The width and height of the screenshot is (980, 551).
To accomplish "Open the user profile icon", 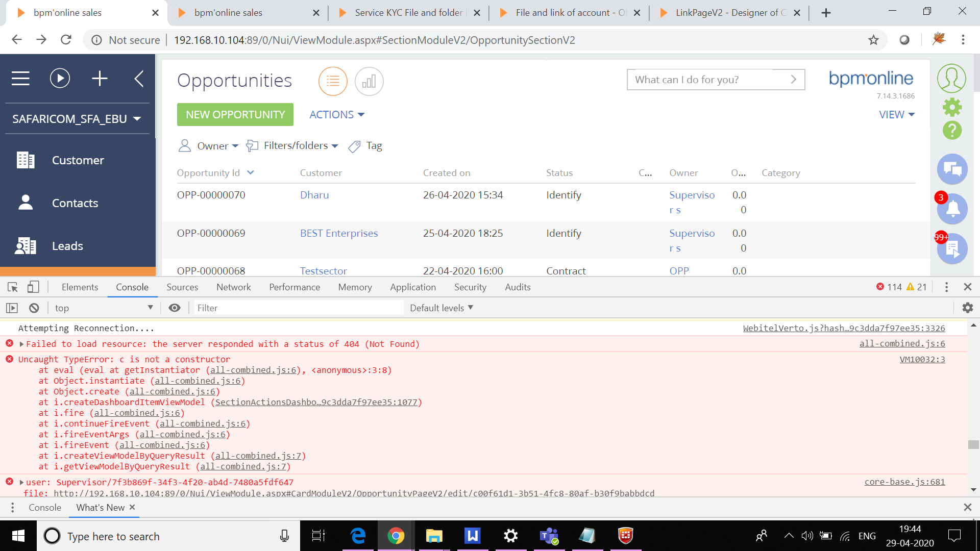I will point(951,79).
